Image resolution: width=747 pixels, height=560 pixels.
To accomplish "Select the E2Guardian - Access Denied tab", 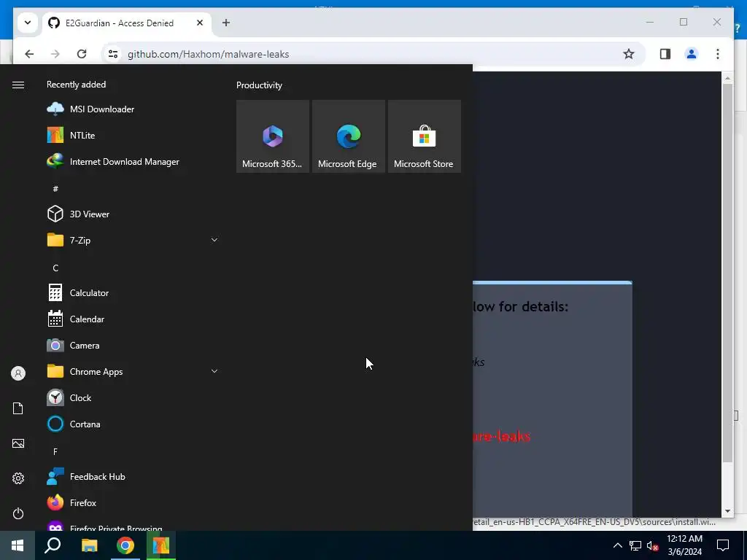I will click(127, 23).
